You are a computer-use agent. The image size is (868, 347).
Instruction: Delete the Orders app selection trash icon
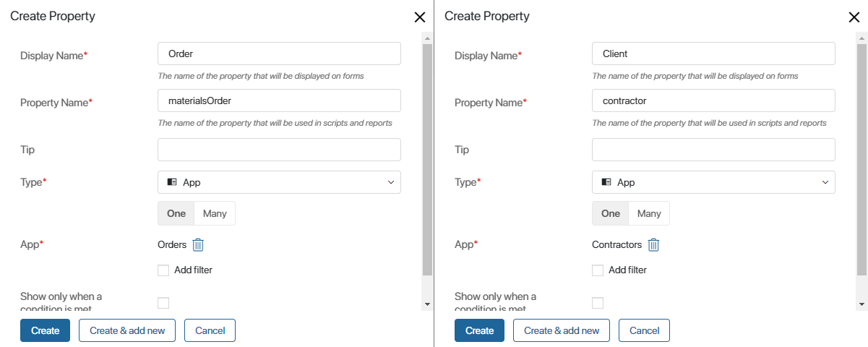coord(198,245)
